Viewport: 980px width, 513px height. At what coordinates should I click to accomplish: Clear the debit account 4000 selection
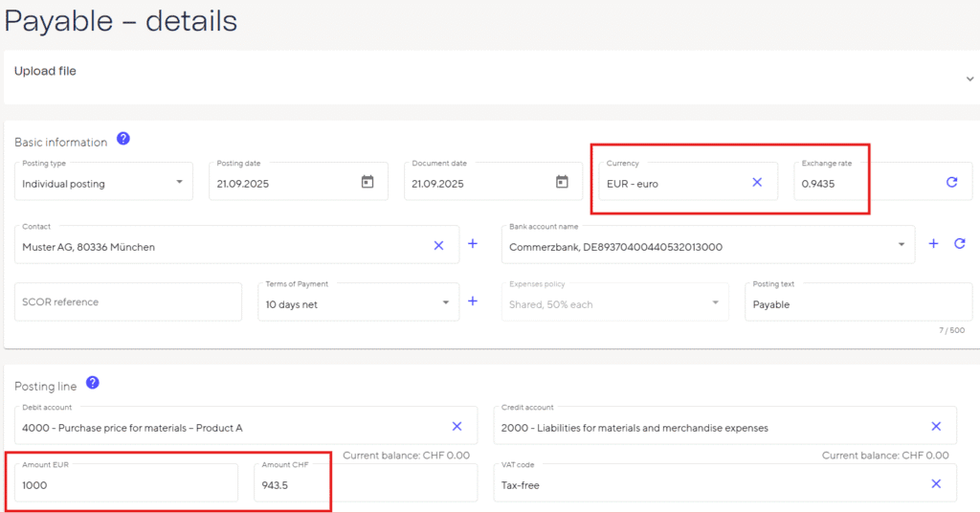click(457, 426)
